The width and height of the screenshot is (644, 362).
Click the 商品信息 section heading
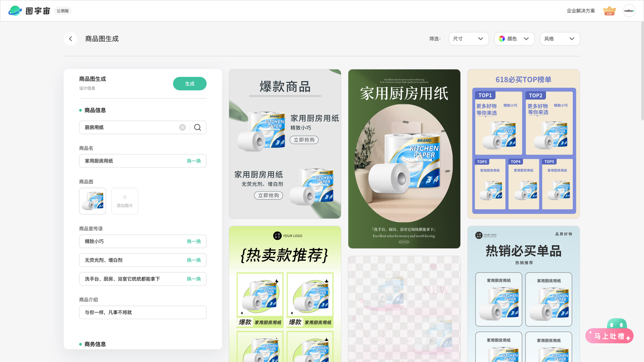coord(95,110)
